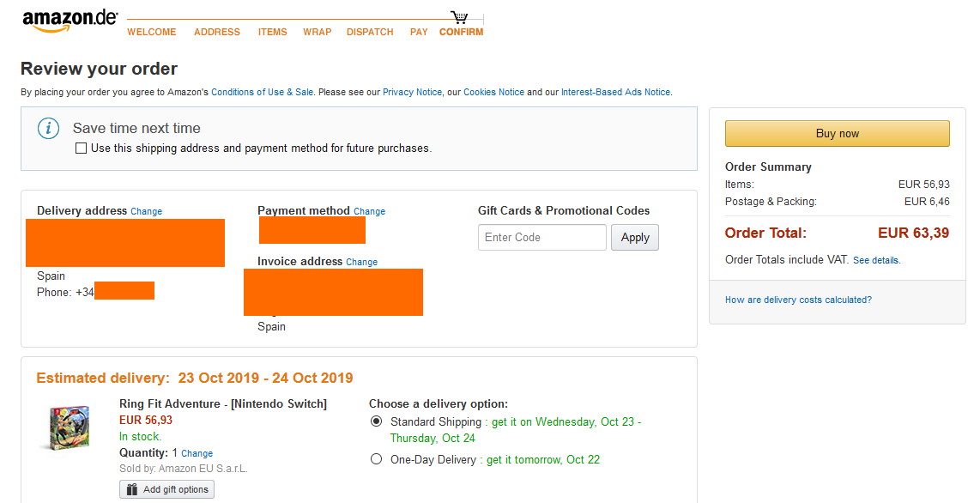Click the shopping cart progress icon

tap(459, 17)
